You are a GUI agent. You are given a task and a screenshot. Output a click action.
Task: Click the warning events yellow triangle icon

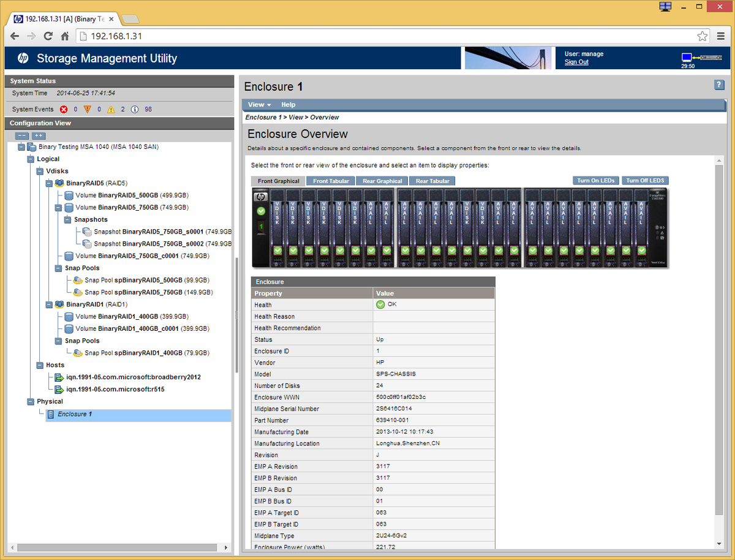tap(111, 110)
